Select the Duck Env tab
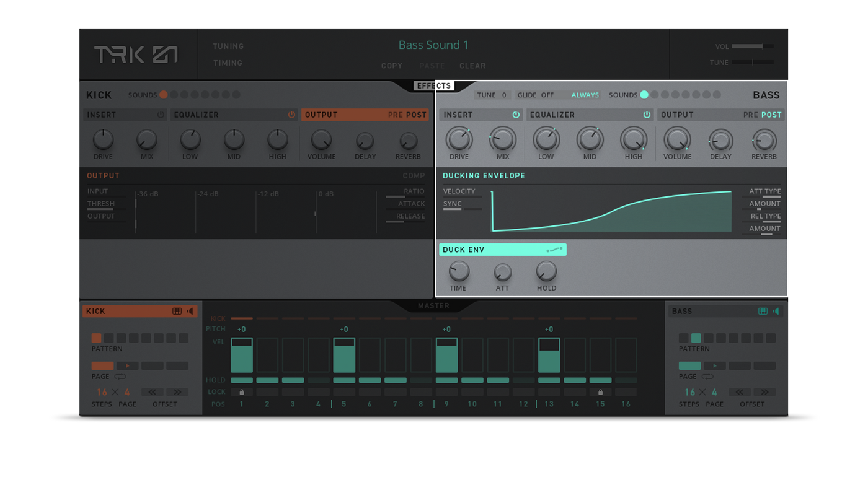868x498 pixels. (503, 250)
